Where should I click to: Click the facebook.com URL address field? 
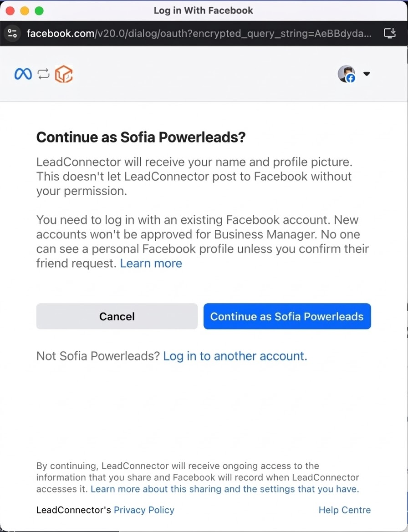point(200,33)
